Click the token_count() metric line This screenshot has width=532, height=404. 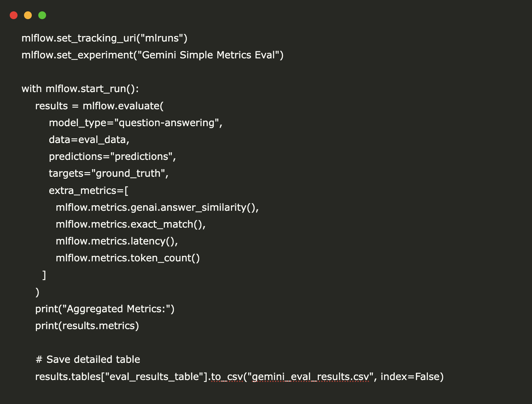(127, 258)
